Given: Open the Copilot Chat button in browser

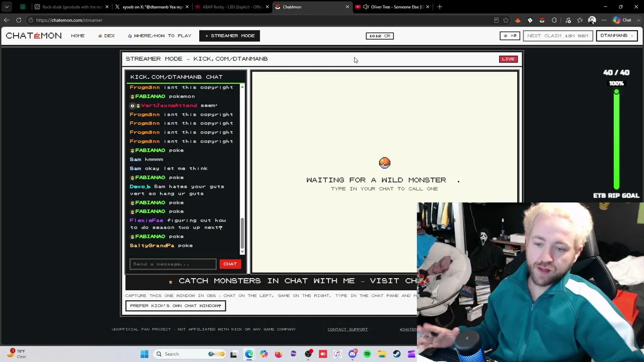Looking at the screenshot, I should [x=623, y=20].
